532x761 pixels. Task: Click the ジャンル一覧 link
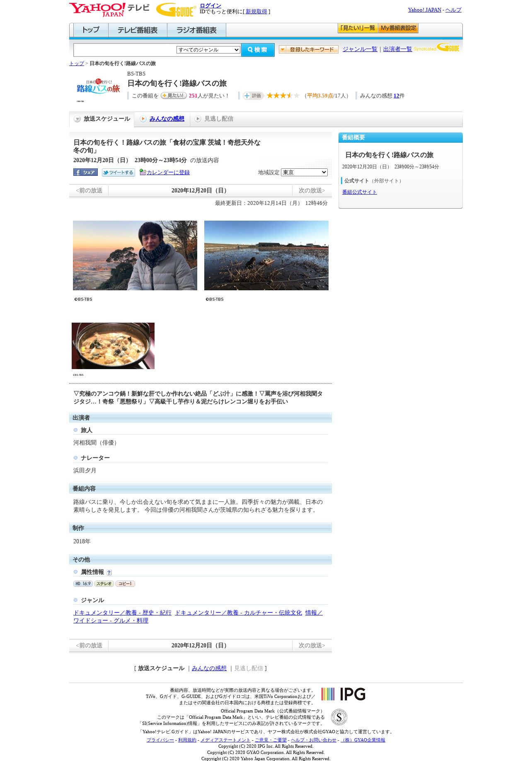(360, 49)
